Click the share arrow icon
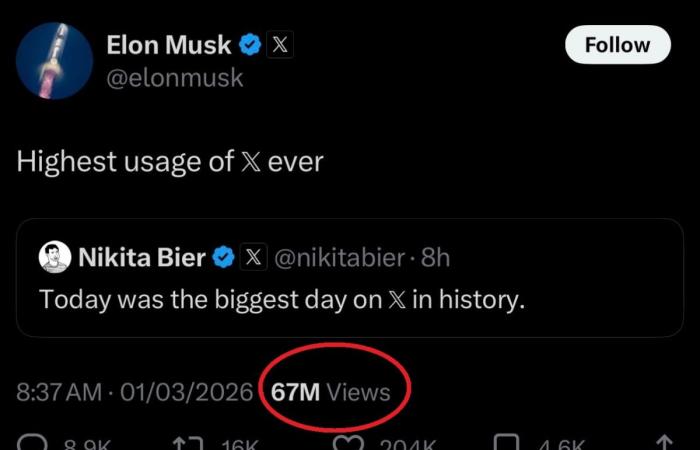Viewport: 700px width, 450px height. coord(663,443)
